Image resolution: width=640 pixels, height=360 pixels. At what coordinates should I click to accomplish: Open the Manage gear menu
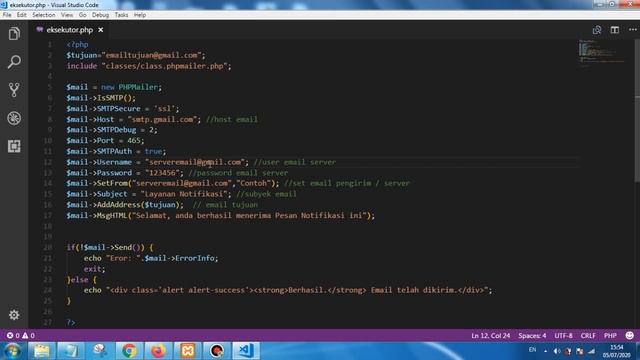[14, 315]
